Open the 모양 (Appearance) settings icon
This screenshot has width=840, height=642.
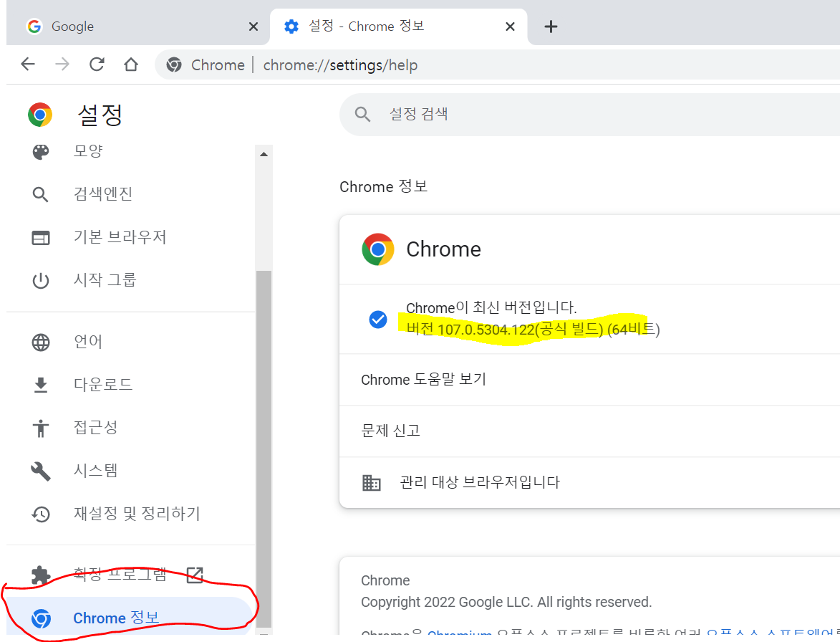click(x=41, y=150)
